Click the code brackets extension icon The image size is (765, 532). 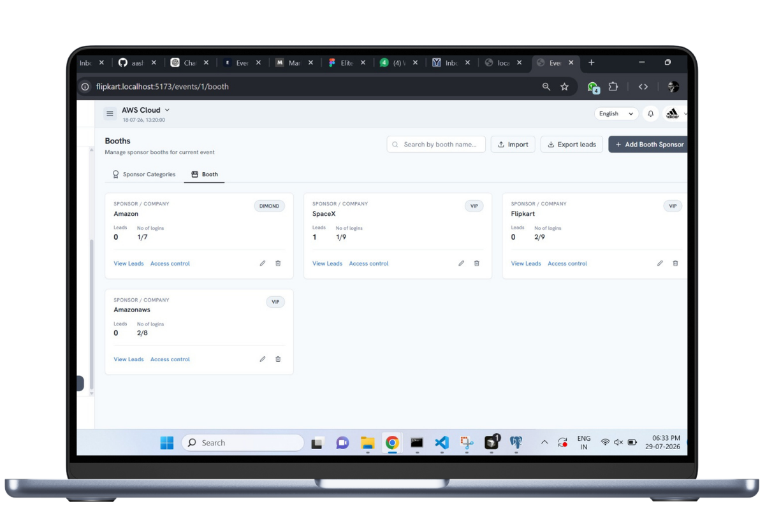point(643,87)
